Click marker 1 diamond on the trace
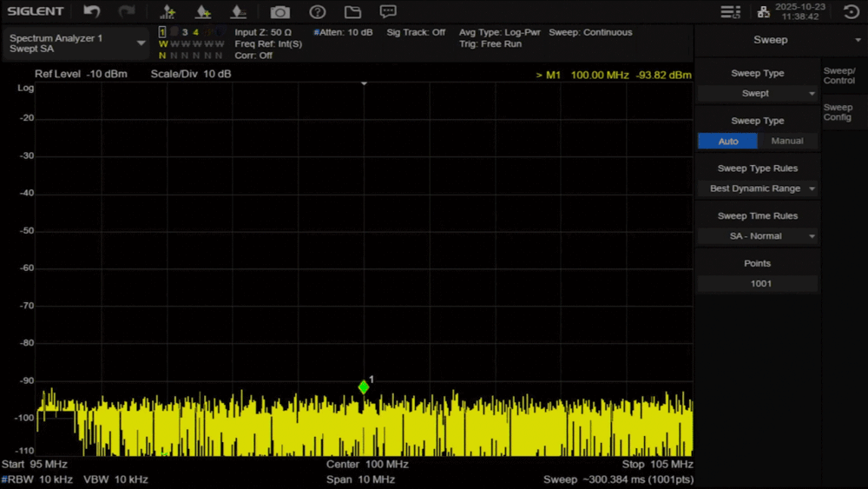The height and width of the screenshot is (489, 868). click(x=364, y=387)
